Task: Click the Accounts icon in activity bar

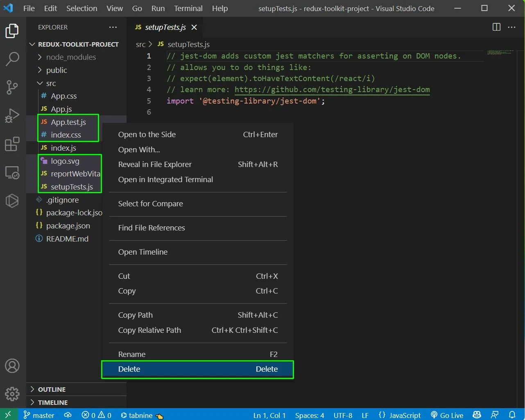Action: 12,366
